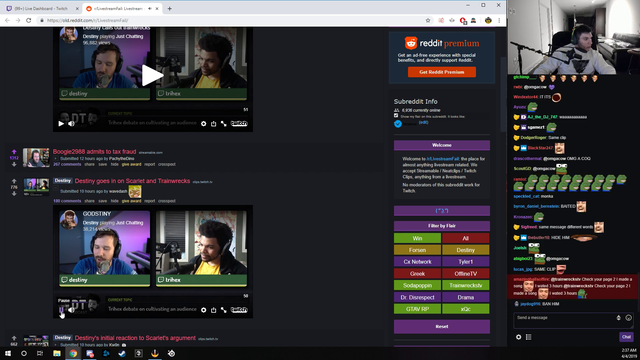640x360 pixels.
Task: Toggle the show my flair checkbox
Action: coord(396,116)
